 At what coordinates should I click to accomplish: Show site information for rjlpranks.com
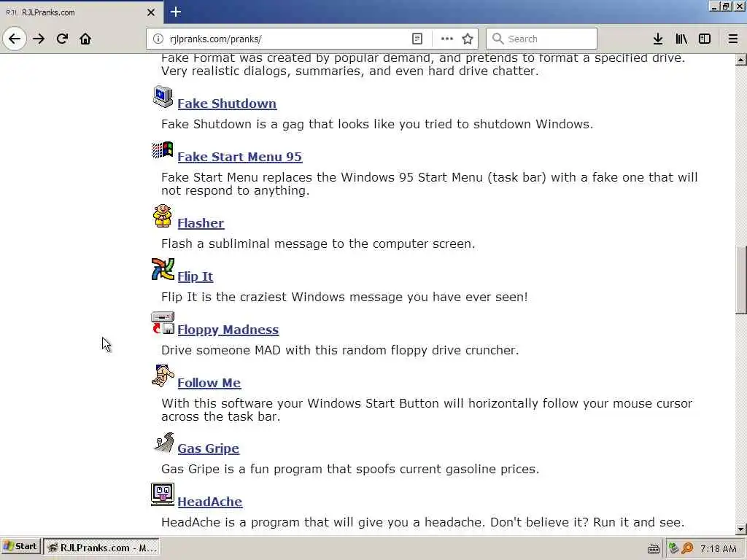click(x=158, y=39)
